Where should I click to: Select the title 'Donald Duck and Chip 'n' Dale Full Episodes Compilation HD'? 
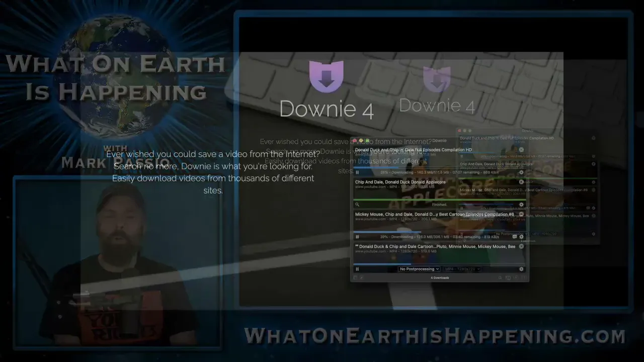point(414,150)
